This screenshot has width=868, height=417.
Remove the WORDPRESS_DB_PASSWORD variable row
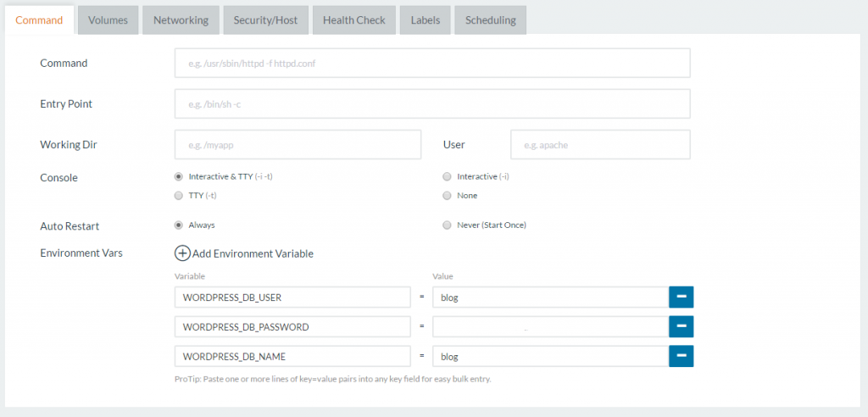coord(682,326)
